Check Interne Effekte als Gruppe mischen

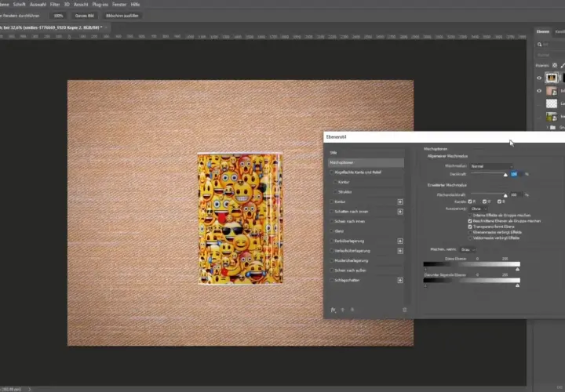470,216
